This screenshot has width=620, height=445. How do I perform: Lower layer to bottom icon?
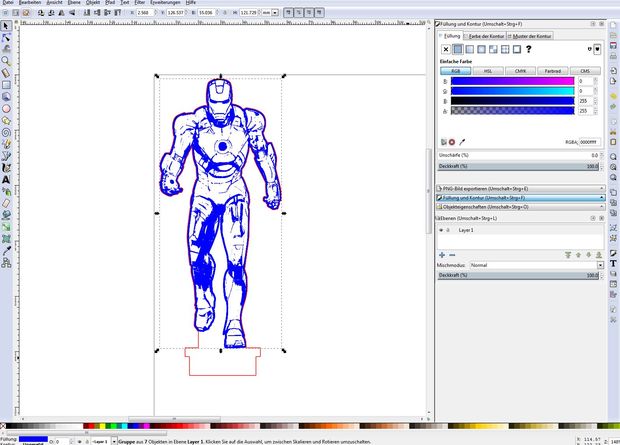tap(599, 255)
